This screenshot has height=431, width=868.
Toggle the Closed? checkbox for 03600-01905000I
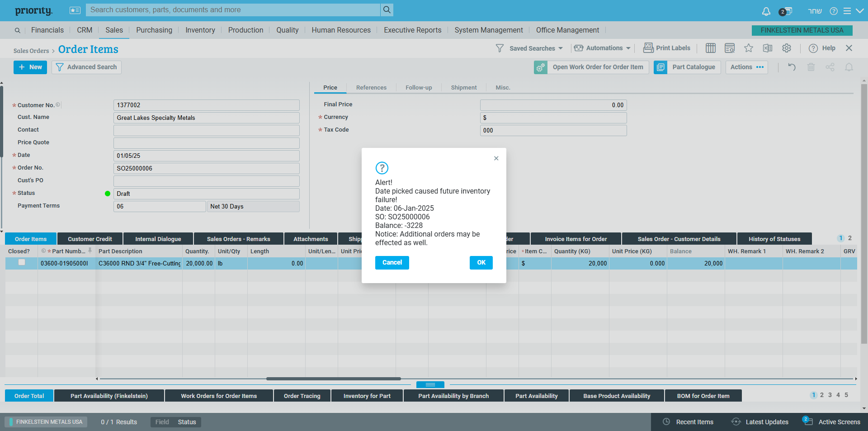click(x=22, y=262)
